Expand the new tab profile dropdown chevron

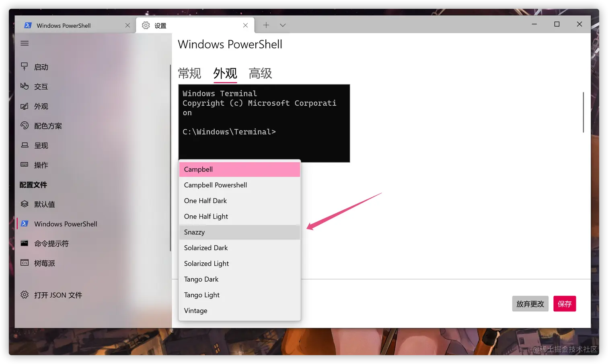[x=283, y=25]
